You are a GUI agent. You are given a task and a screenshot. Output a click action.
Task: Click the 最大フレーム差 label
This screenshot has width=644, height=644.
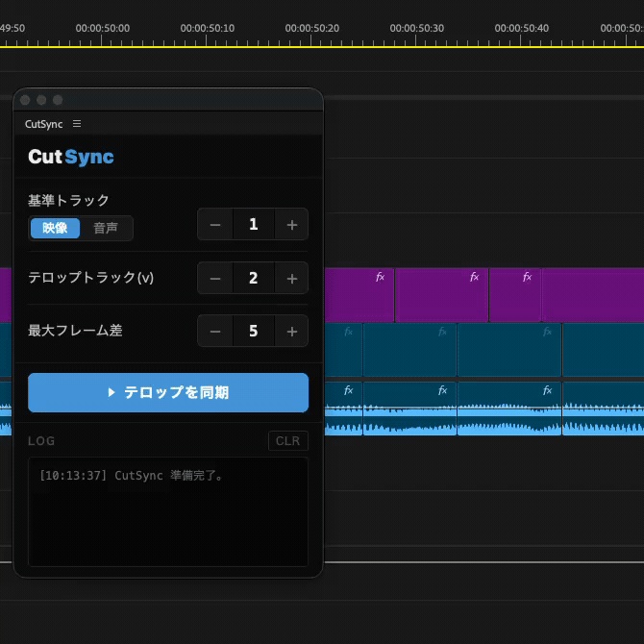click(x=75, y=331)
